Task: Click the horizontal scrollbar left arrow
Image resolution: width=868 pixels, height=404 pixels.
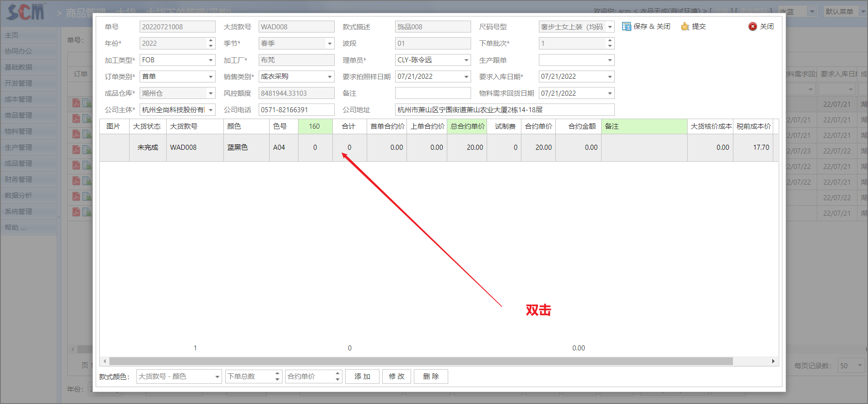Action: coord(105,361)
